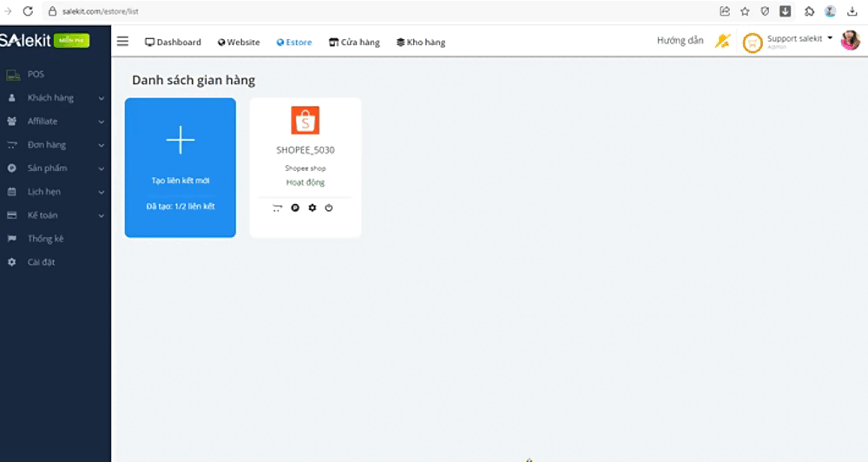
Task: Click the site lock icon
Action: point(53,11)
